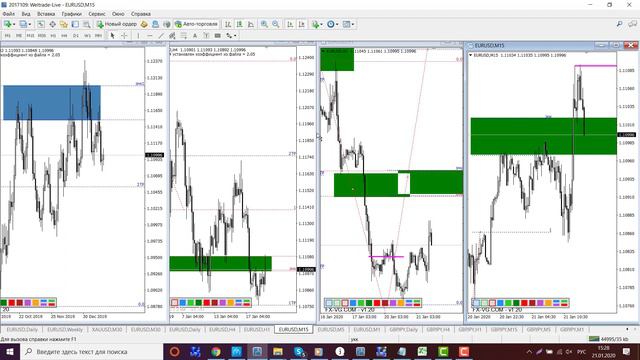Toggle the auto scroll chart button
Viewport: 640px width, 360px height.
pyautogui.click(x=290, y=24)
